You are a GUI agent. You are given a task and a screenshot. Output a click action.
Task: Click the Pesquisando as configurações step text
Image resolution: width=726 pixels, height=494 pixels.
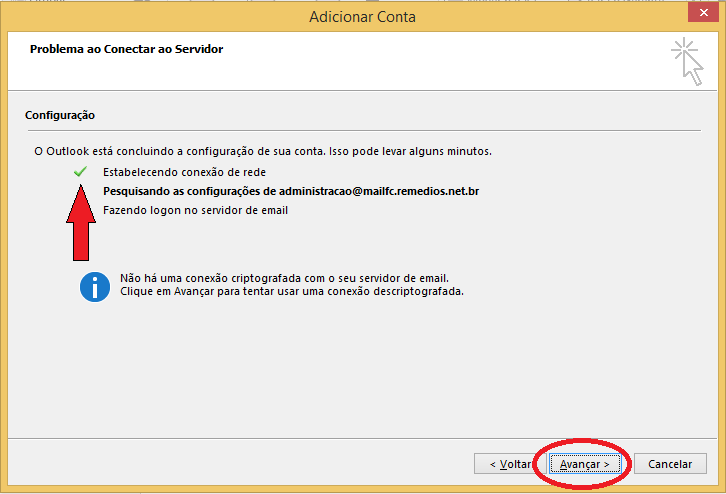pos(291,191)
